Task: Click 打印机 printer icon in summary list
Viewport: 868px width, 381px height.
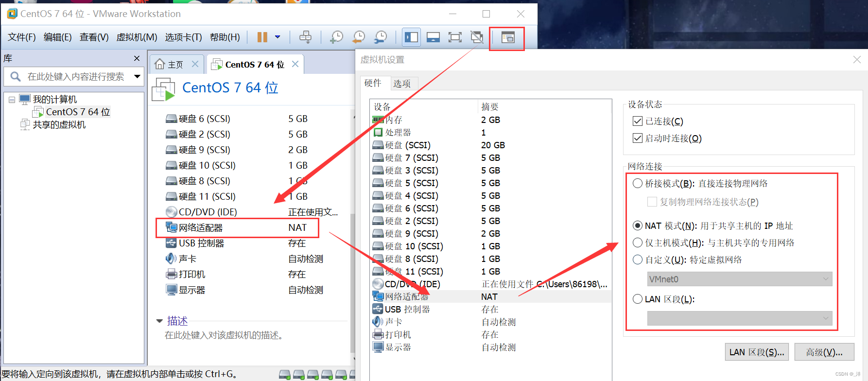Action: point(171,274)
